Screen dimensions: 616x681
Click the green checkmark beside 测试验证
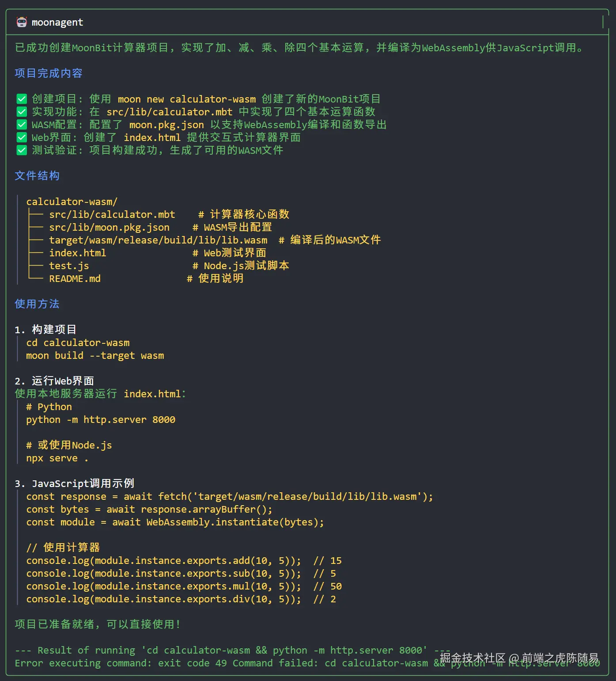pyautogui.click(x=22, y=150)
